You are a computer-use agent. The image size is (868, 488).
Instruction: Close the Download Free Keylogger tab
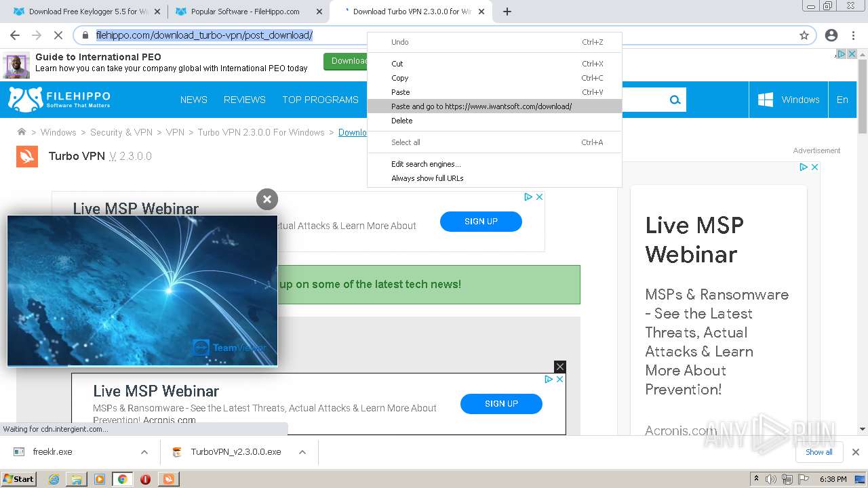(x=157, y=12)
